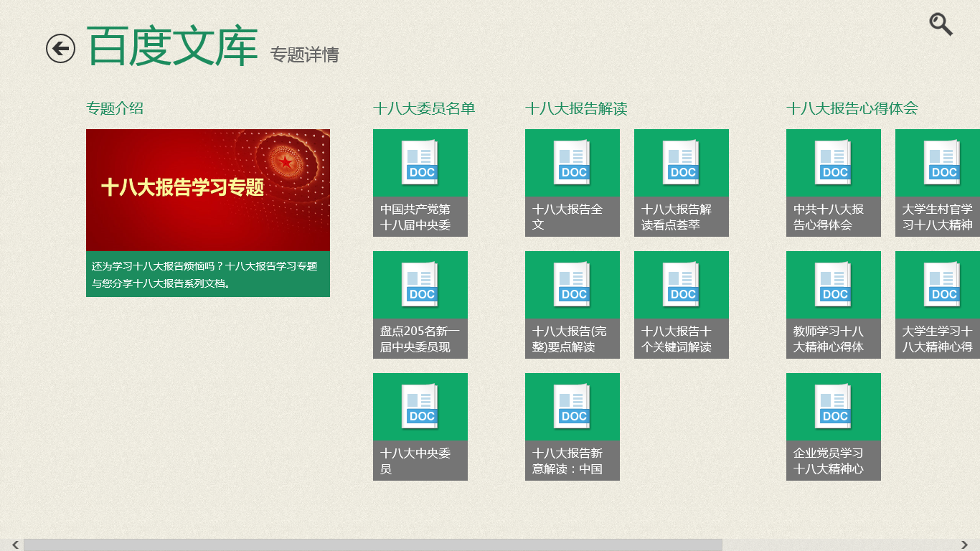
Task: Click caption text 十八大报告解读看点荟萃
Action: [x=677, y=217]
